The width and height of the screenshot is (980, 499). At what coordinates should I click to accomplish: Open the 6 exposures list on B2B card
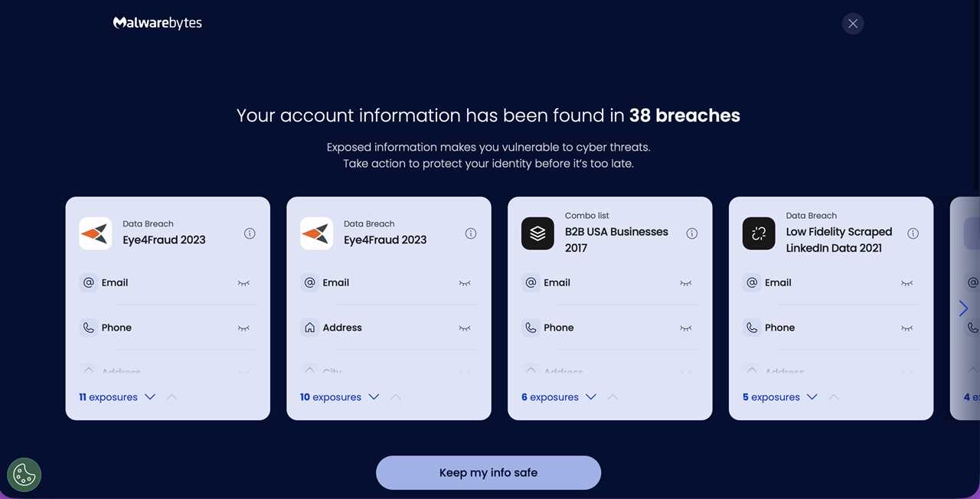pos(590,396)
